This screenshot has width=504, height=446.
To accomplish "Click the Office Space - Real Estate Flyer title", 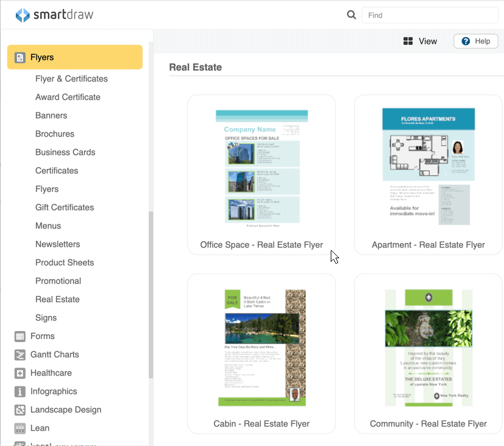I will (x=261, y=245).
